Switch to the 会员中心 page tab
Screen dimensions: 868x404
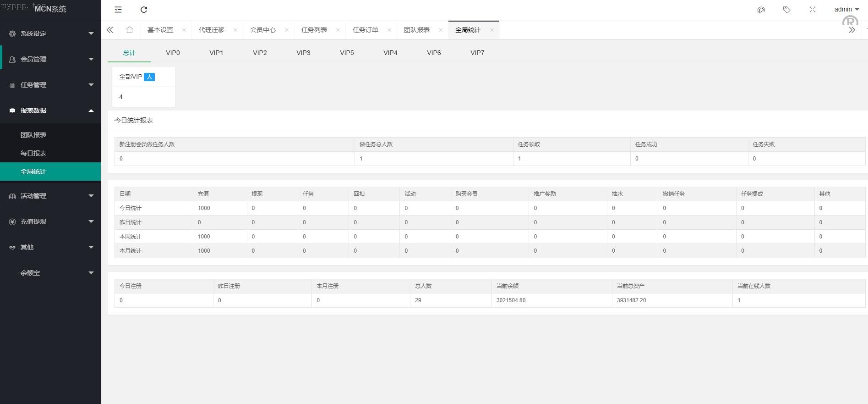tap(262, 30)
